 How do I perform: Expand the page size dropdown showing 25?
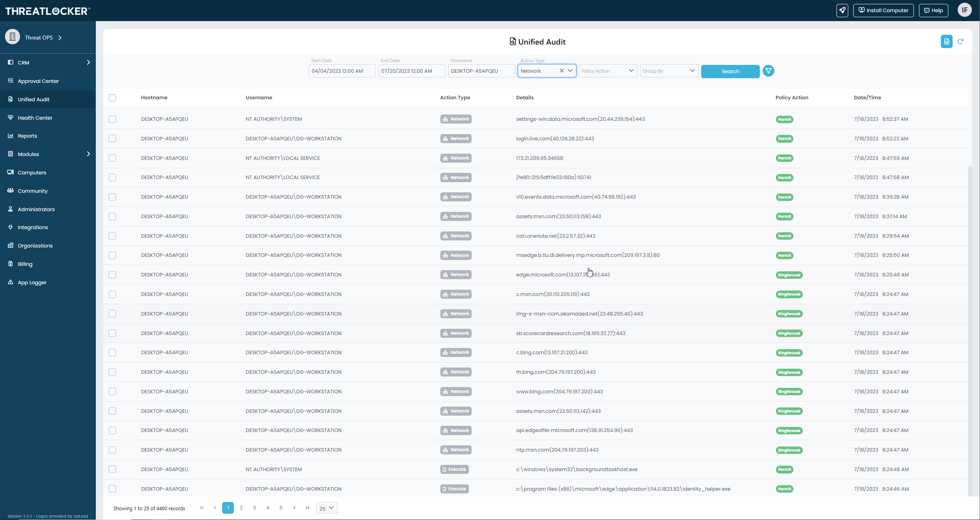pyautogui.click(x=327, y=508)
